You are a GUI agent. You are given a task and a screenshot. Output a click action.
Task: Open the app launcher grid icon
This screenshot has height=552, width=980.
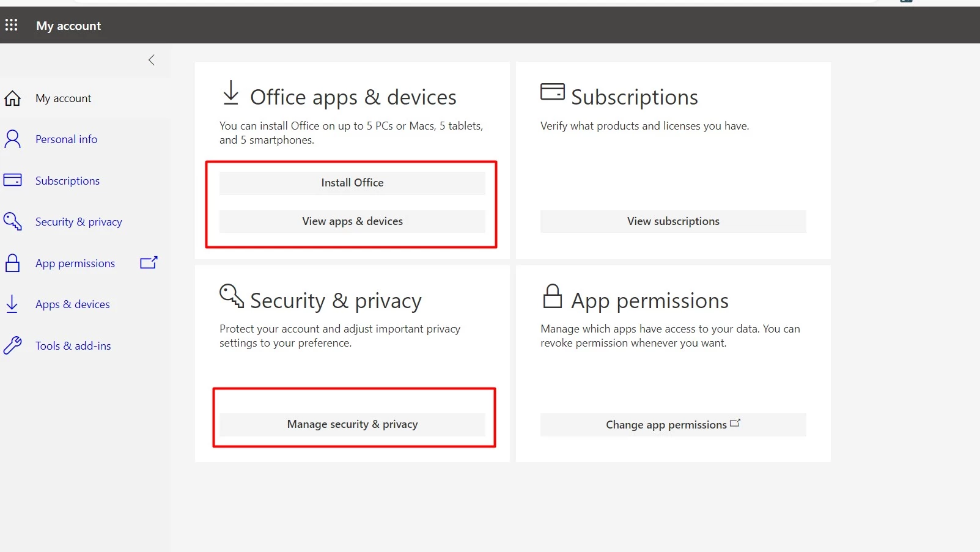coord(11,25)
